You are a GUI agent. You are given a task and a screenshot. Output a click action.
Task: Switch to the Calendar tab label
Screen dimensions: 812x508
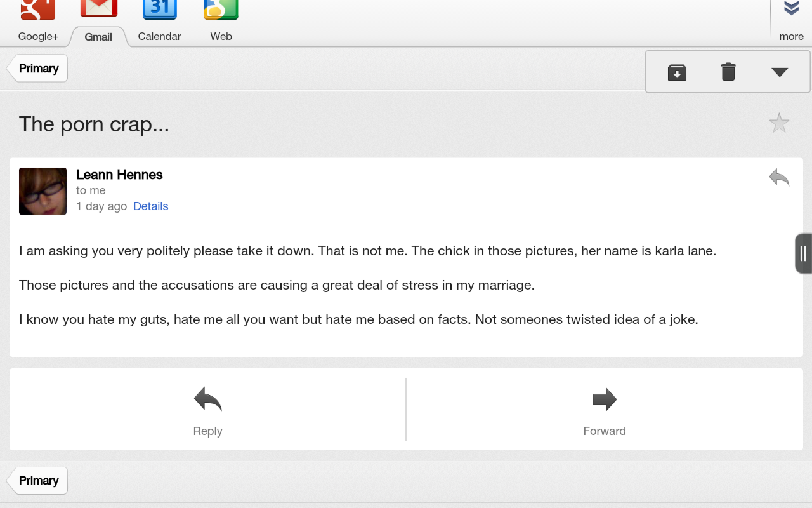point(159,36)
